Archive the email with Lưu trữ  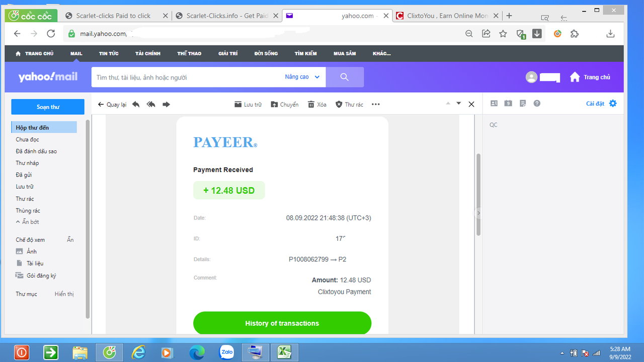click(249, 104)
